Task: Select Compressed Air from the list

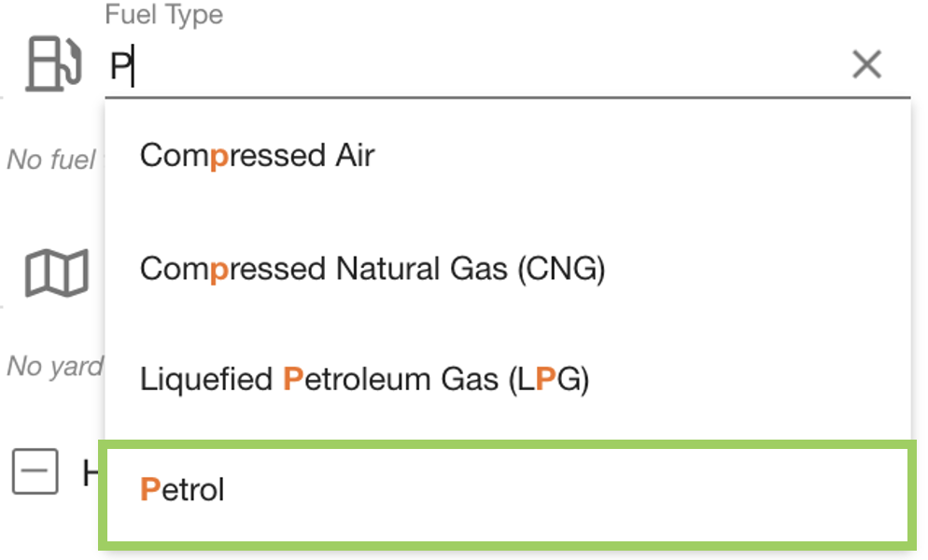Action: (x=257, y=155)
